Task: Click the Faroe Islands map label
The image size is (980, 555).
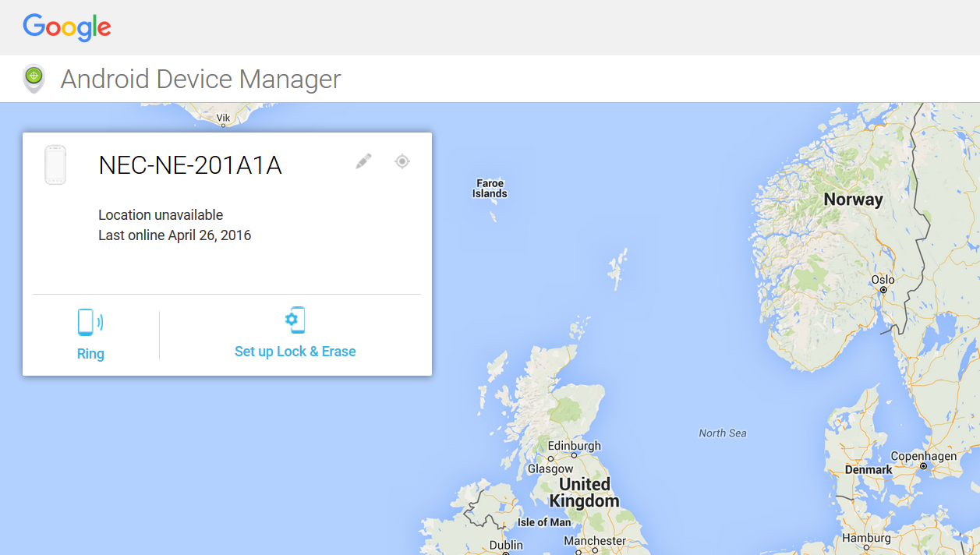Action: point(490,189)
